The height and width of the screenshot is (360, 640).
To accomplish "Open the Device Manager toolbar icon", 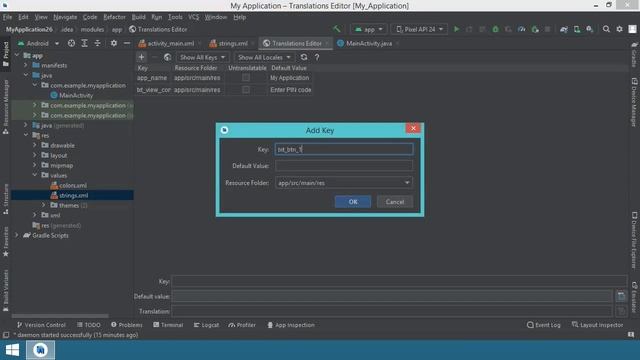I will [577, 29].
